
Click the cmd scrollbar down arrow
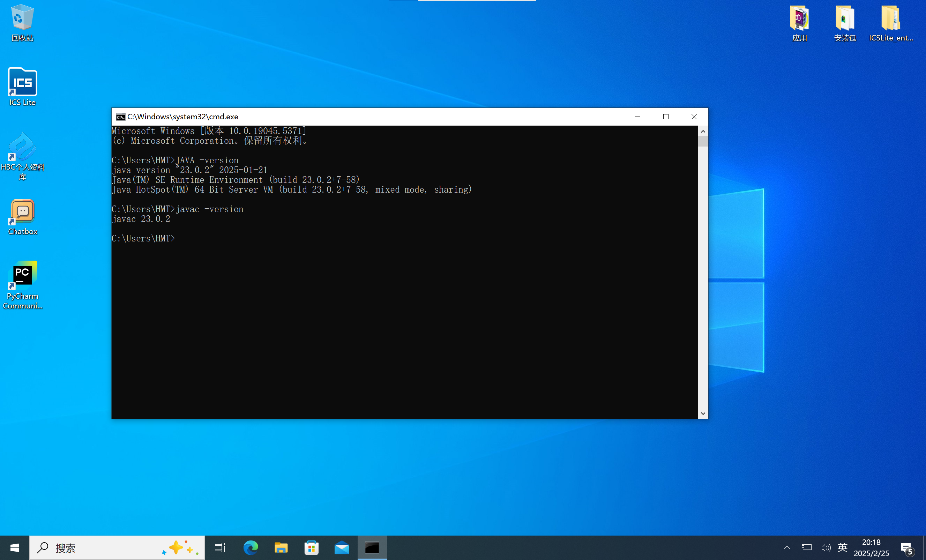click(x=703, y=413)
